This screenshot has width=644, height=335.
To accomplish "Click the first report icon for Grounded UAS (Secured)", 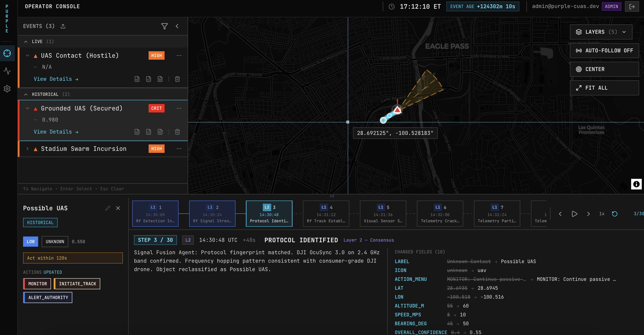I will [137, 132].
